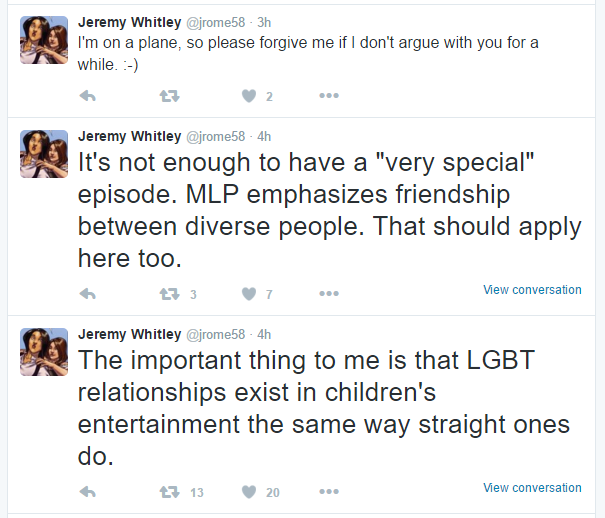Open more options on the MLP tweet
The image size is (605, 518).
click(329, 294)
